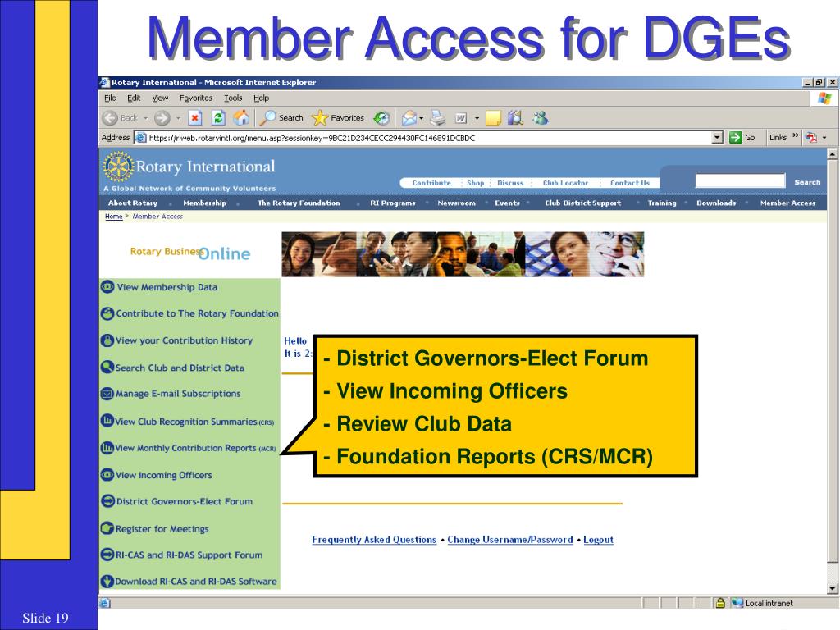Click the page scrollbar down arrow
The height and width of the screenshot is (630, 840).
point(832,589)
